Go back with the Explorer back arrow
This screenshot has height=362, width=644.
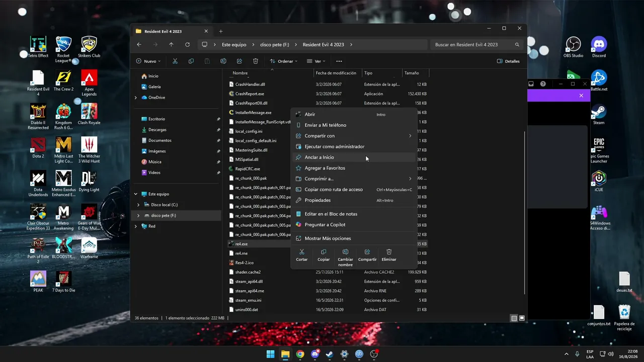[x=139, y=44]
